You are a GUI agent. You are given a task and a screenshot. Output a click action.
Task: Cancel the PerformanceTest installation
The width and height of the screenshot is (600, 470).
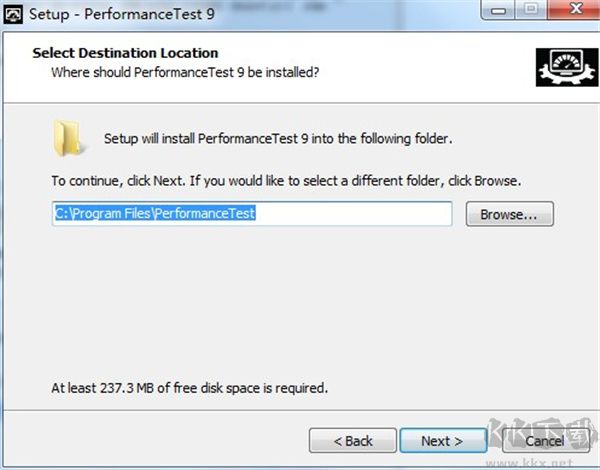pos(544,441)
